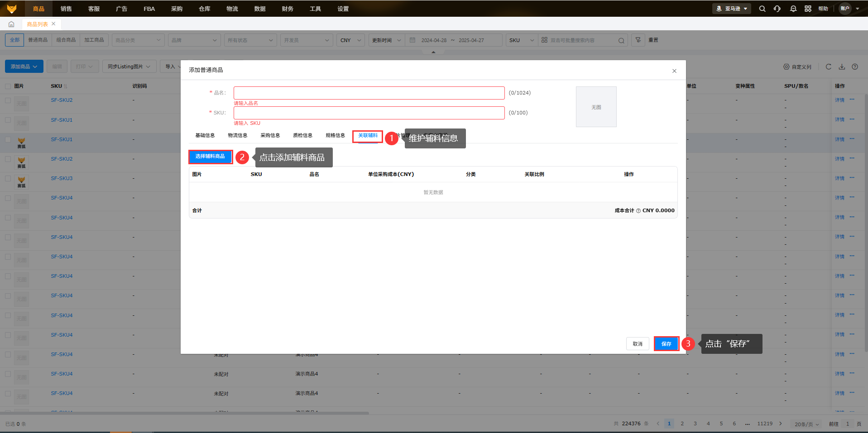The image size is (868, 433).
Task: Open the 亚马逊 platform selector
Action: [x=732, y=9]
